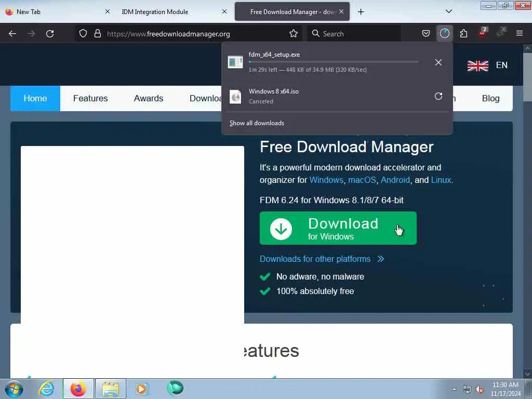Open Downloads for other platforms link
The height and width of the screenshot is (399, 532).
point(322,259)
